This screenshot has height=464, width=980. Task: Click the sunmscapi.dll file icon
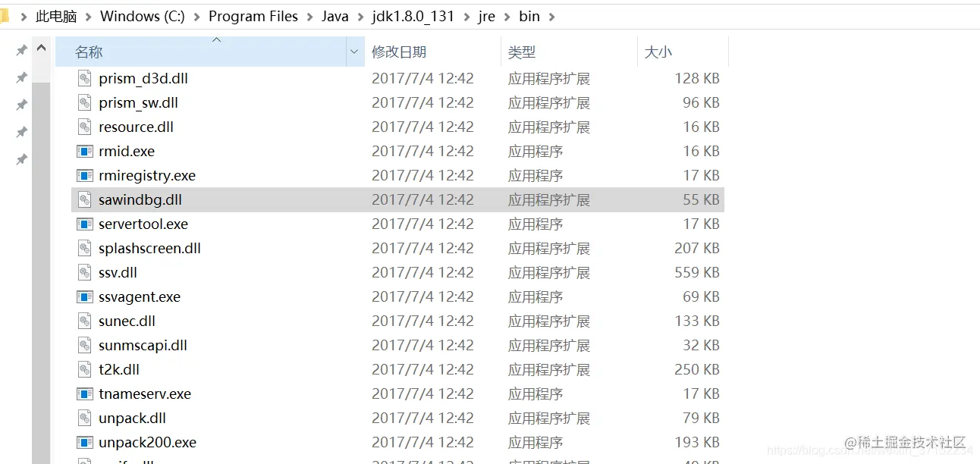(x=85, y=345)
